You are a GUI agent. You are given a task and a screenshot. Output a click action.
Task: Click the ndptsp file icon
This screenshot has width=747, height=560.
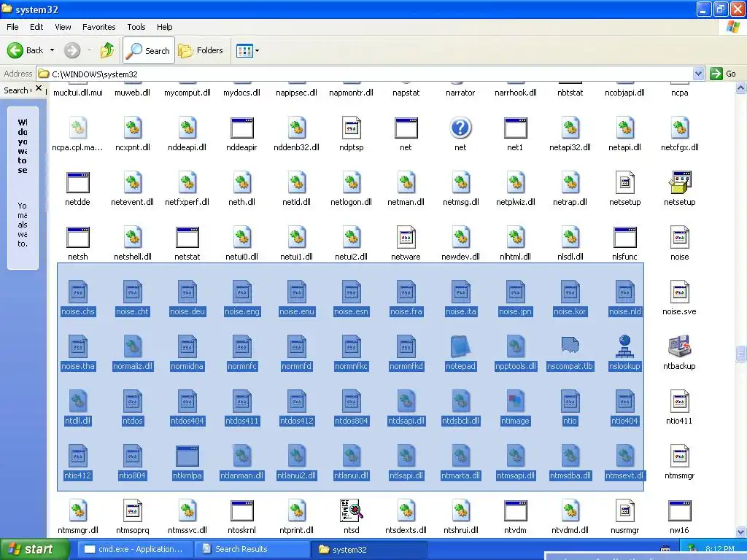351,128
